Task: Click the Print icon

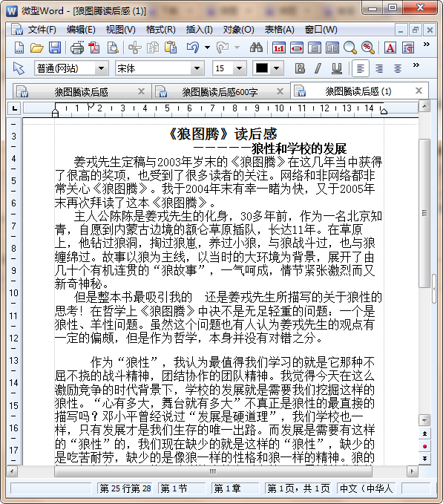Action: click(77, 48)
